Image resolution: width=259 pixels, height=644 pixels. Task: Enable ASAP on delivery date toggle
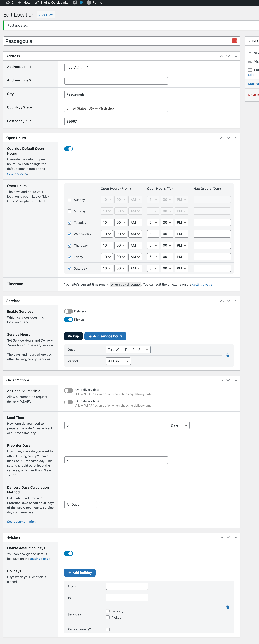69,390
